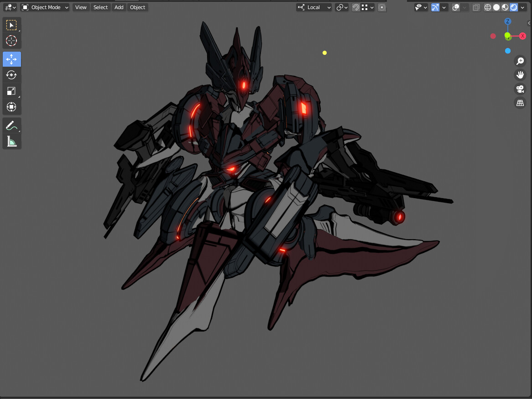The image size is (532, 399).
Task: Toggle snapping magnet on or off
Action: coord(356,7)
